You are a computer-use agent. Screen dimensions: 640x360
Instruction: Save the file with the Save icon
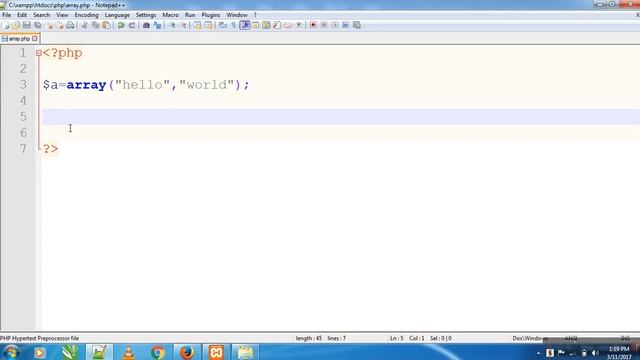pos(27,25)
